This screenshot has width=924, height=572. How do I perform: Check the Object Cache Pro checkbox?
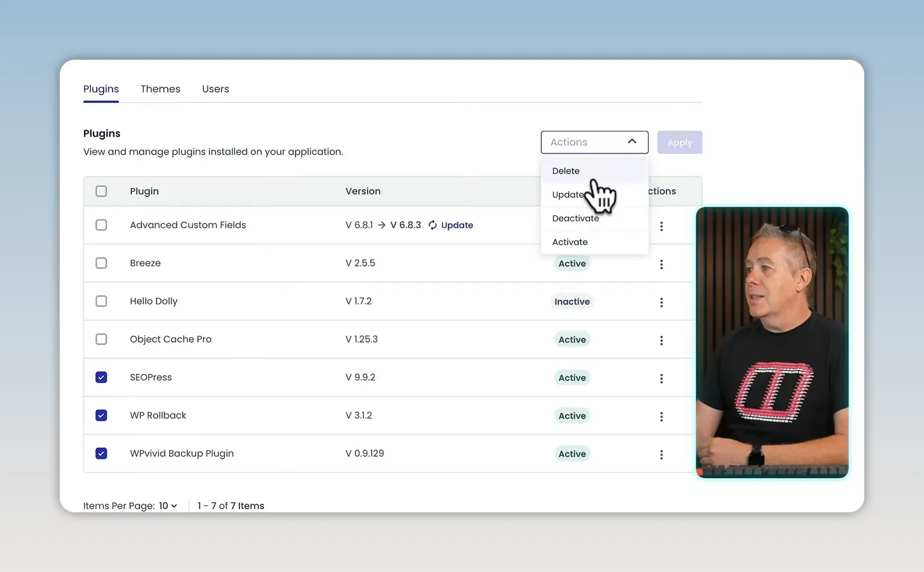pos(101,339)
